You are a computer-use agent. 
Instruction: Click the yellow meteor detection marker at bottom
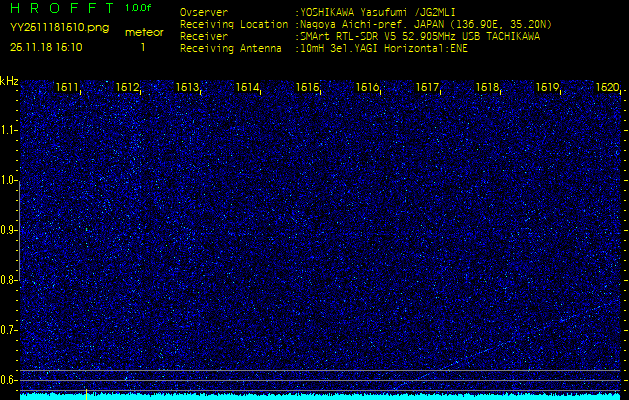[86, 394]
